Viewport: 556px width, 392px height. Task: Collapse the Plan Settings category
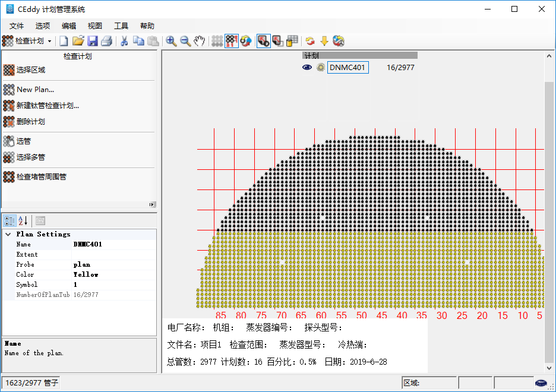pos(8,234)
